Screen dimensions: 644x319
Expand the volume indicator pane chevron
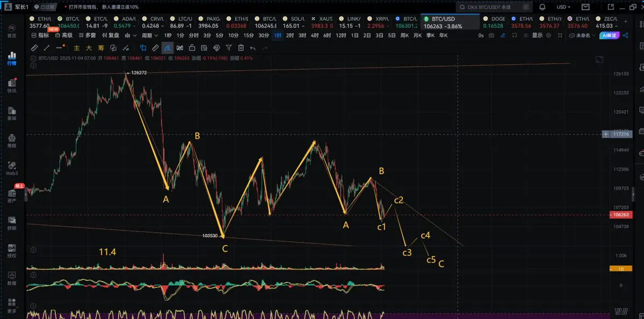pos(33,250)
